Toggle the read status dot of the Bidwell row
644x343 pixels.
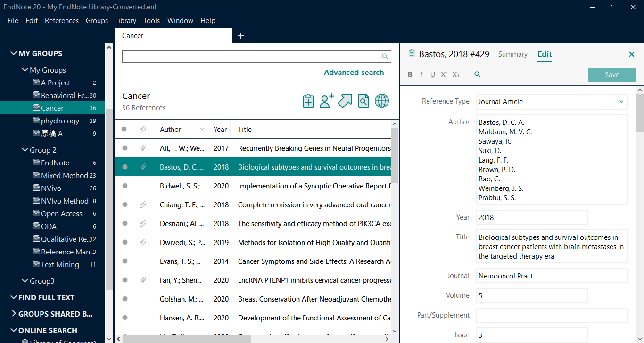[x=124, y=186]
